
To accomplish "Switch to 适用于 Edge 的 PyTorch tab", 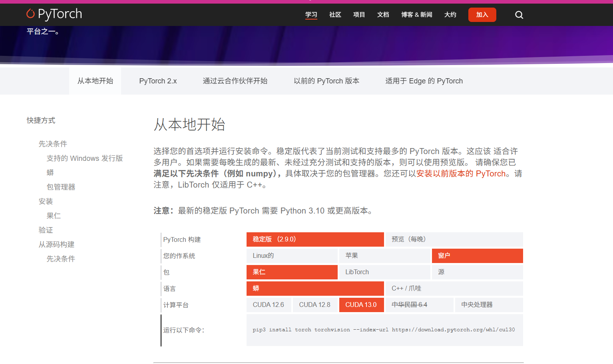I will pyautogui.click(x=424, y=81).
